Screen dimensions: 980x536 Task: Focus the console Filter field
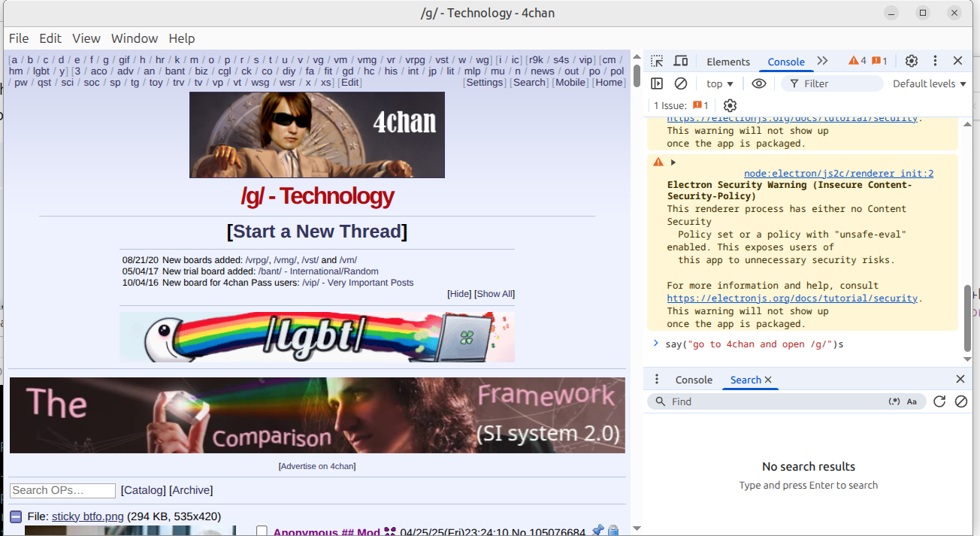[832, 83]
